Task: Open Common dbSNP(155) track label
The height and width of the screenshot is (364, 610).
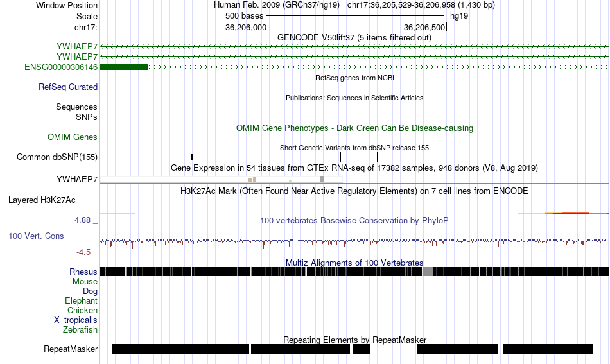Action: pyautogui.click(x=57, y=157)
